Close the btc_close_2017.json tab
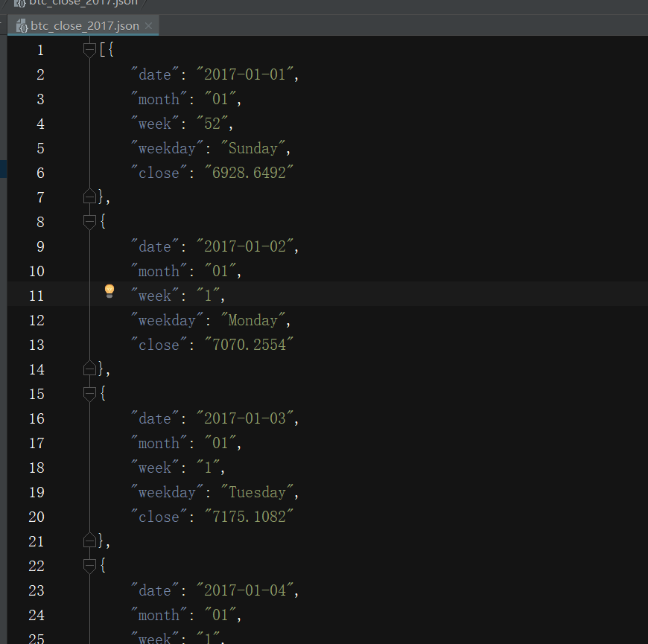648x644 pixels. 148,25
